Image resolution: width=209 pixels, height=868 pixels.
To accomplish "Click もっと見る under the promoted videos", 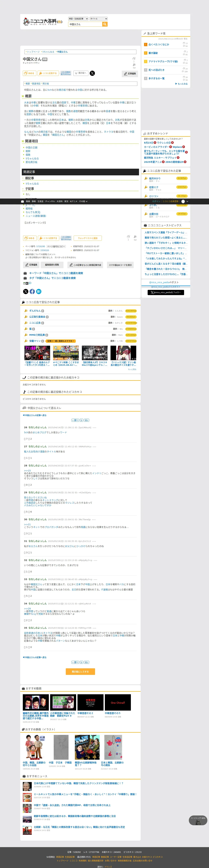I will point(132,369).
